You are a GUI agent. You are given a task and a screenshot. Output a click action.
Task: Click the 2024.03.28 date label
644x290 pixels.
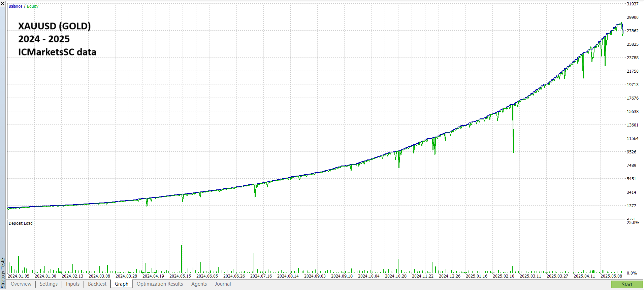coord(126,276)
